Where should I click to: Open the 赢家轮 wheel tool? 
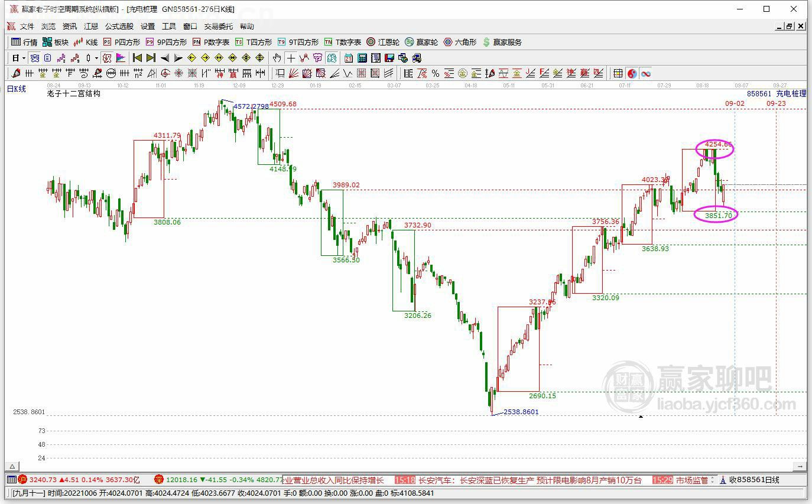421,42
